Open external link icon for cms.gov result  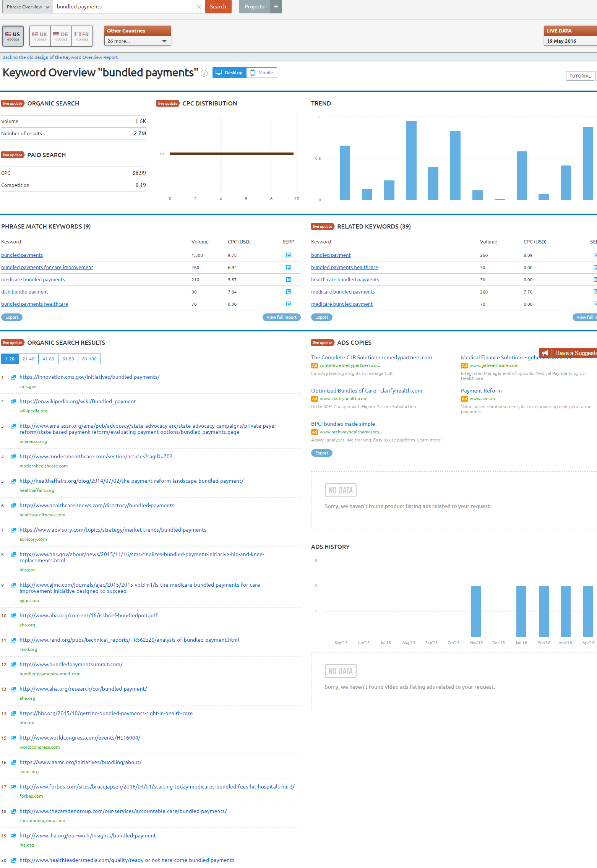13,377
